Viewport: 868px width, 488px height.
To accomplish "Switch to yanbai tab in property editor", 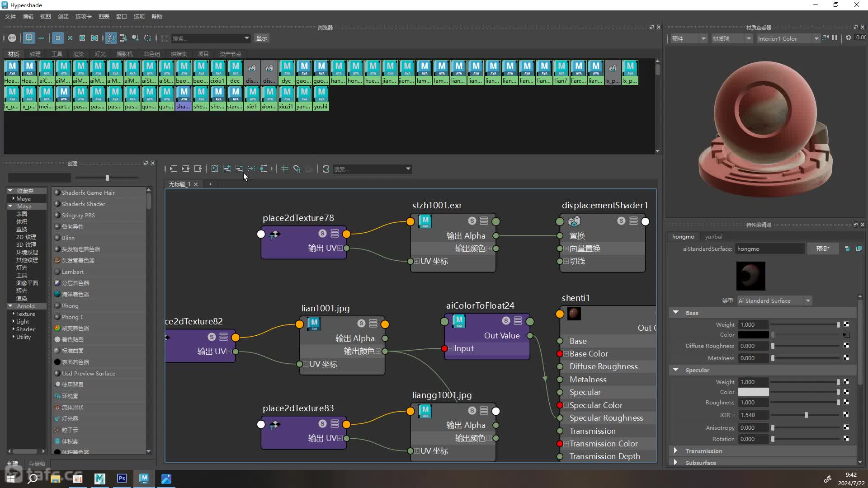I will pos(713,236).
